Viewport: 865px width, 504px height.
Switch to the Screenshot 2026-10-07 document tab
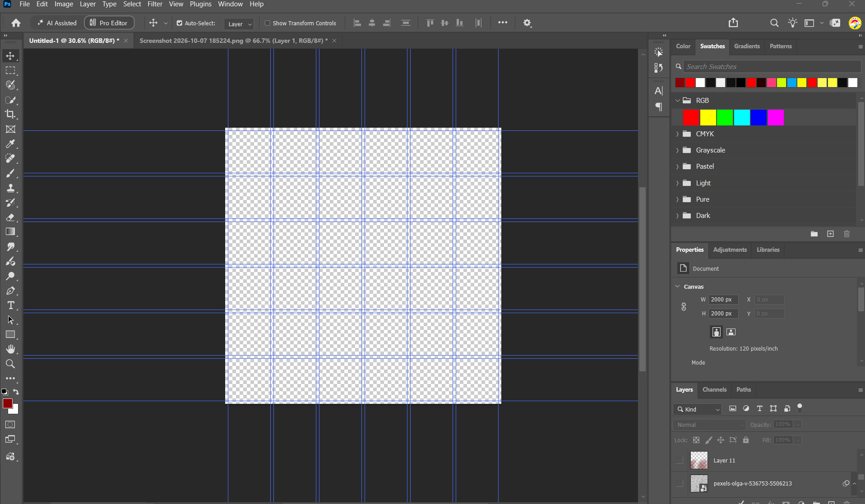click(234, 41)
